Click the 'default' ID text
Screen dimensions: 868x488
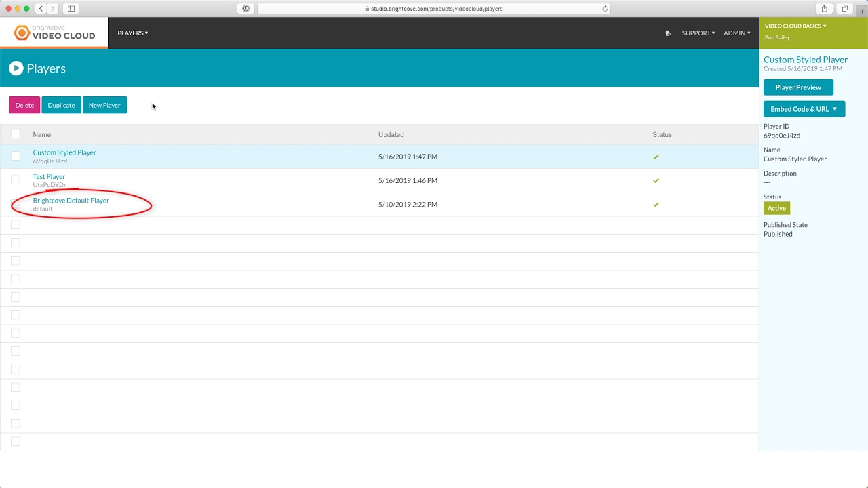point(43,209)
